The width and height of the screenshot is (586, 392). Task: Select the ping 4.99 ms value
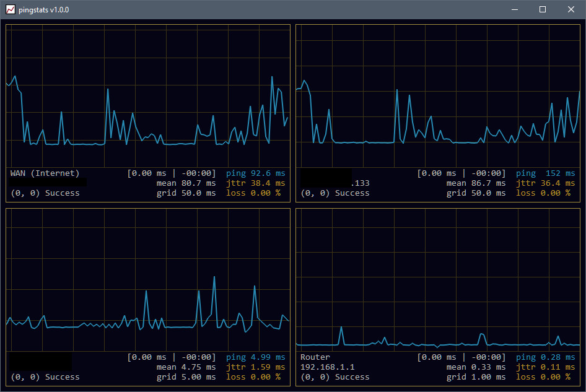[256, 357]
